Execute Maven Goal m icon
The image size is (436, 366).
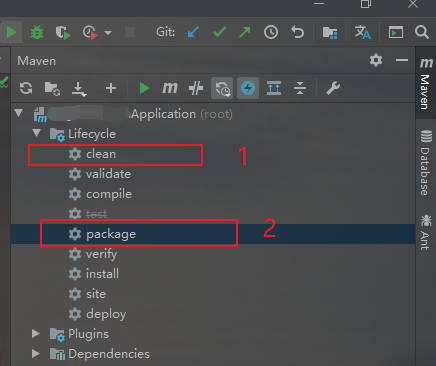coord(170,88)
